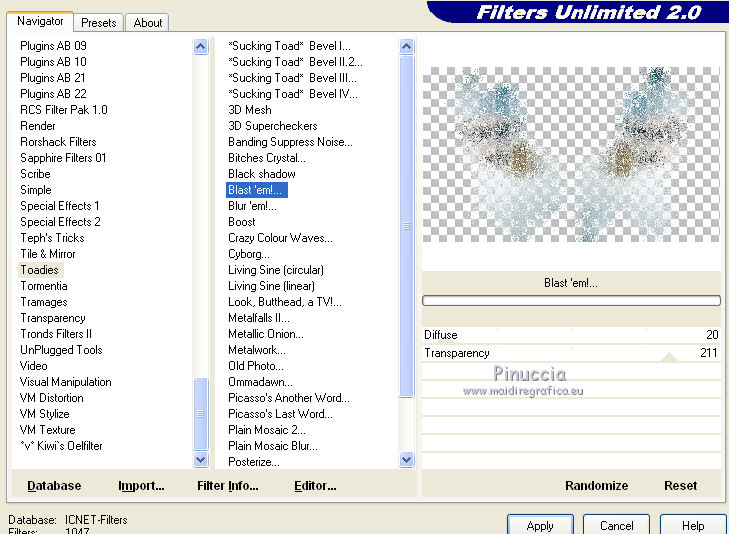Image resolution: width=729 pixels, height=534 pixels.
Task: Open Filter Info...
Action: [228, 486]
